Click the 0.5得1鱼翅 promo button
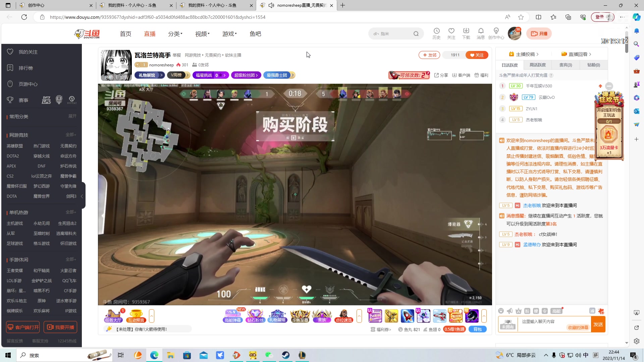 pos(454,329)
